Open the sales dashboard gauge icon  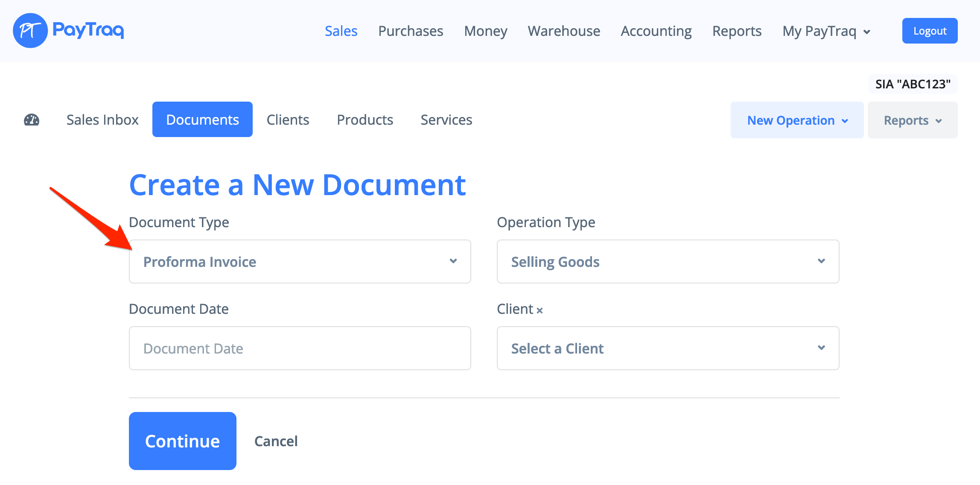click(32, 120)
